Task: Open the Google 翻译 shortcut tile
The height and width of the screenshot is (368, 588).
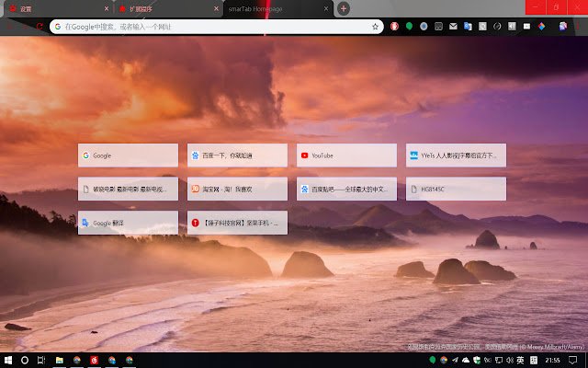Action: tap(128, 223)
